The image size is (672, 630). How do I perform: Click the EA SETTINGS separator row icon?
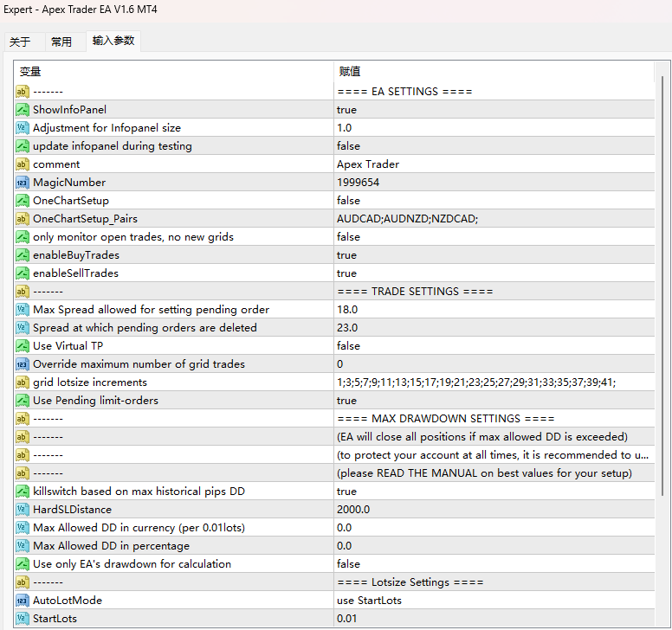pyautogui.click(x=23, y=91)
